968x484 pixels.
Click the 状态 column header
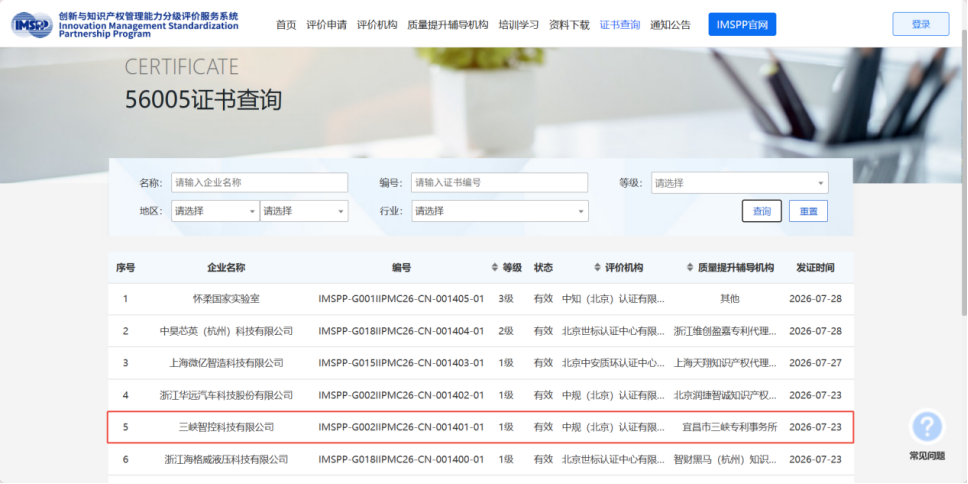(x=543, y=268)
